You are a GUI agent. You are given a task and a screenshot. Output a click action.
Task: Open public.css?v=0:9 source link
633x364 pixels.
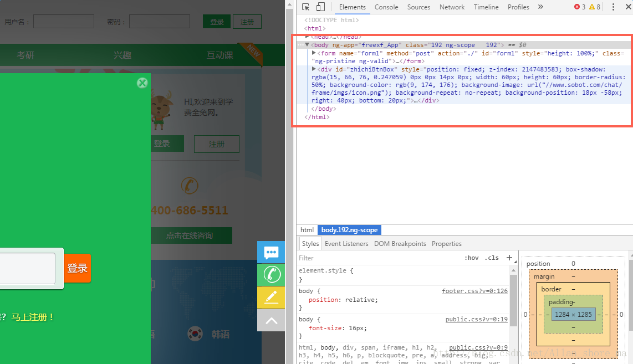pyautogui.click(x=478, y=347)
